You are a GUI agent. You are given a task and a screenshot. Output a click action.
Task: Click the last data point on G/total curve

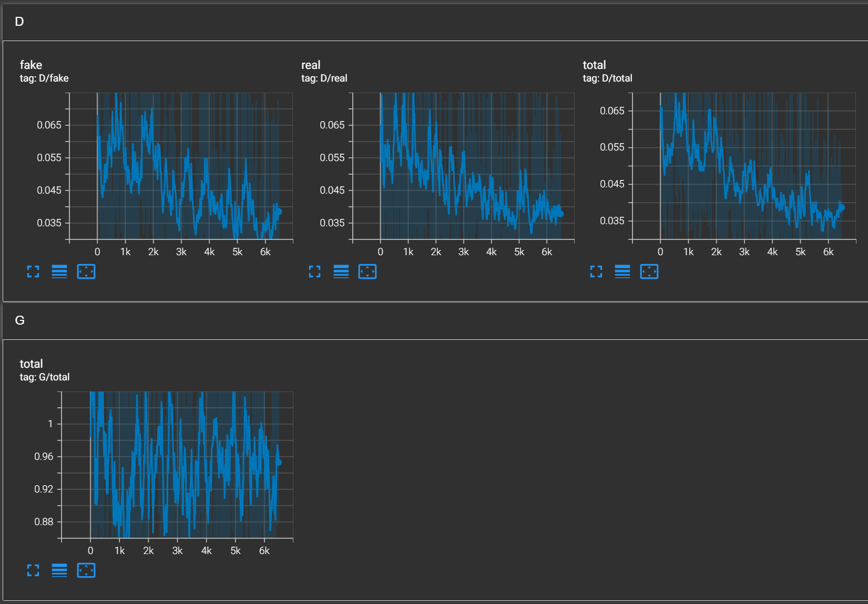click(x=279, y=462)
